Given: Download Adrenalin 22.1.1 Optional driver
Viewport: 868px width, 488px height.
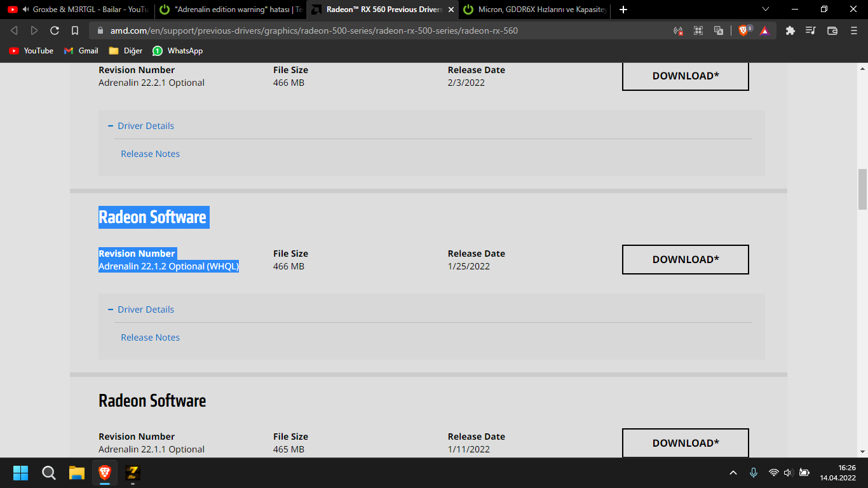Looking at the screenshot, I should tap(686, 443).
